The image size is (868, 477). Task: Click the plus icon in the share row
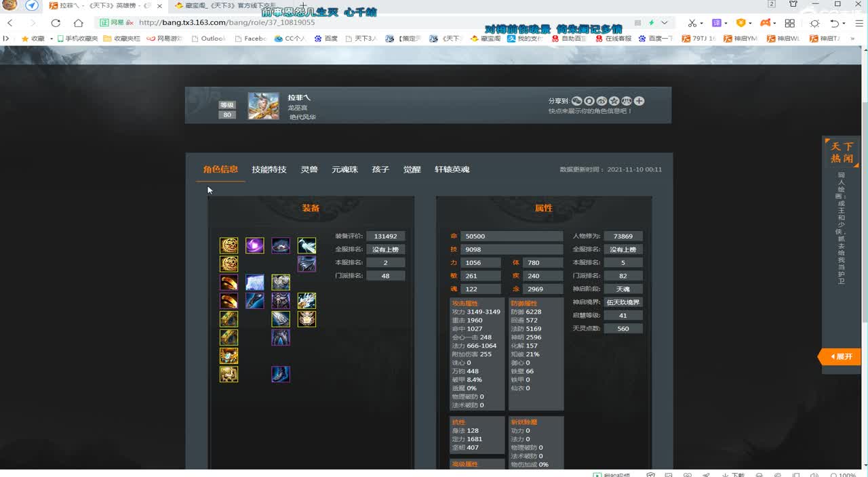tap(639, 101)
